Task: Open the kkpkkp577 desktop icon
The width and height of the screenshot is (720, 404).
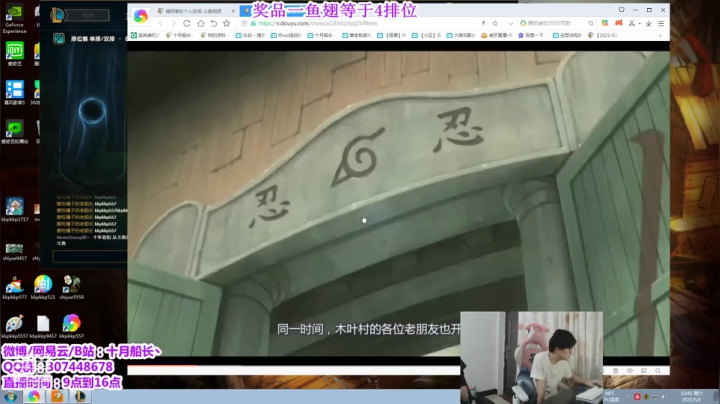Action: click(x=15, y=288)
